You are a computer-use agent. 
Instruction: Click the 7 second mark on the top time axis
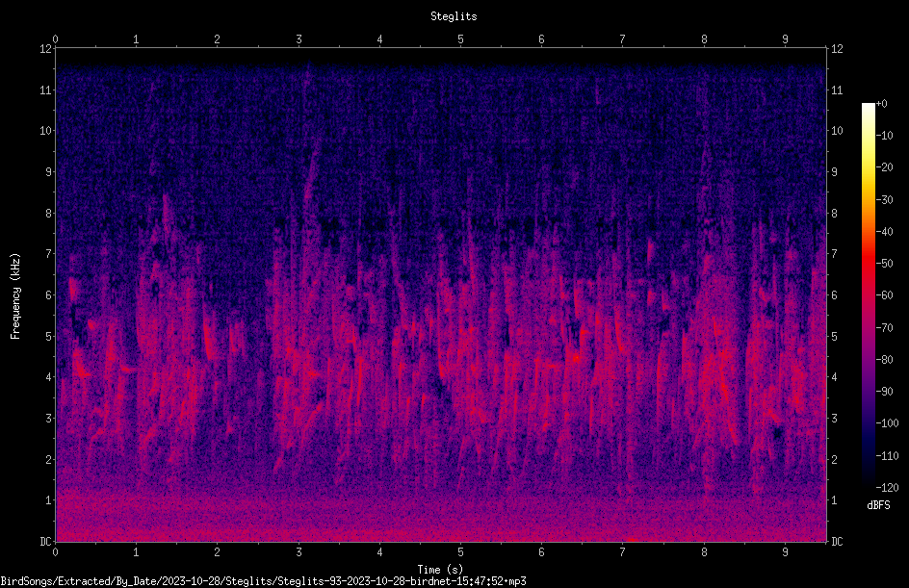click(623, 39)
